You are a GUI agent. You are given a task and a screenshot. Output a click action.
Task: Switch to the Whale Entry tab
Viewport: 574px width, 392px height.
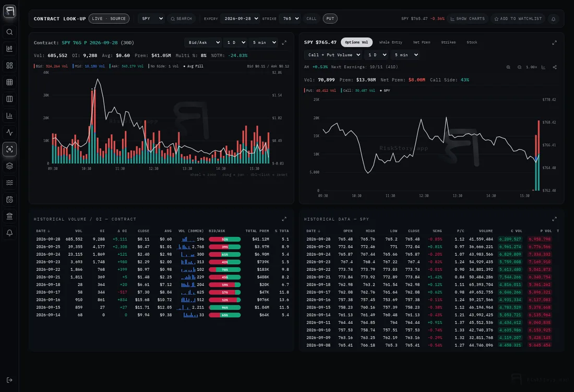pyautogui.click(x=391, y=42)
